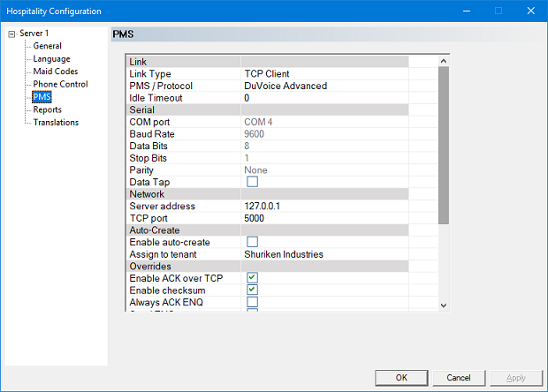Check the Always ACK ENQ box

point(252,302)
